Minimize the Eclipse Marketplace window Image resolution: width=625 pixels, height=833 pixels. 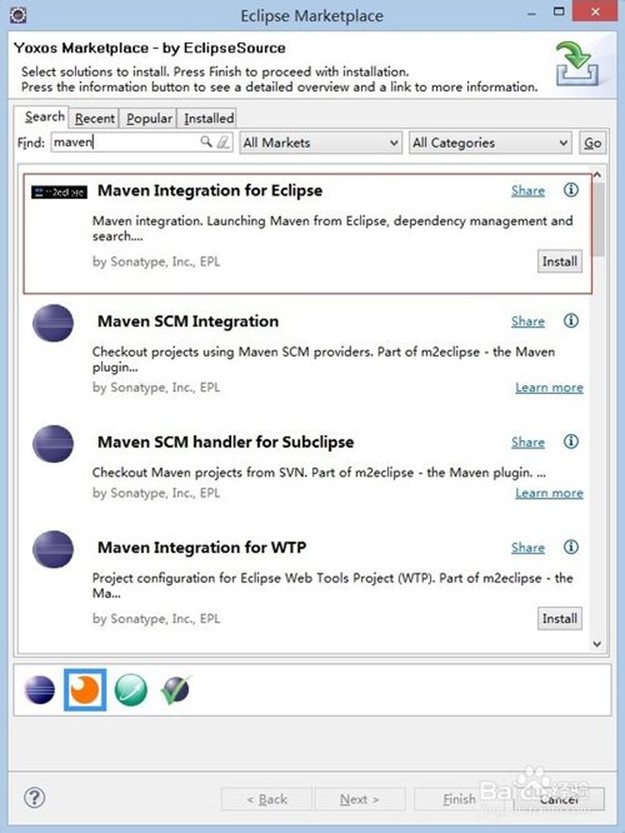click(531, 13)
